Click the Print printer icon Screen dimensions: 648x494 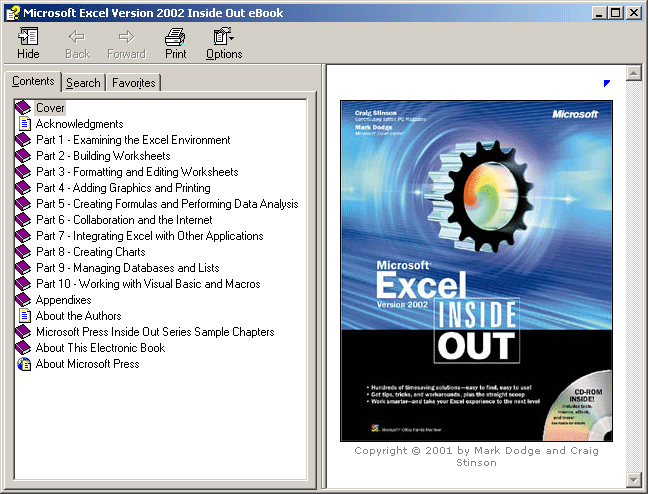[x=175, y=37]
